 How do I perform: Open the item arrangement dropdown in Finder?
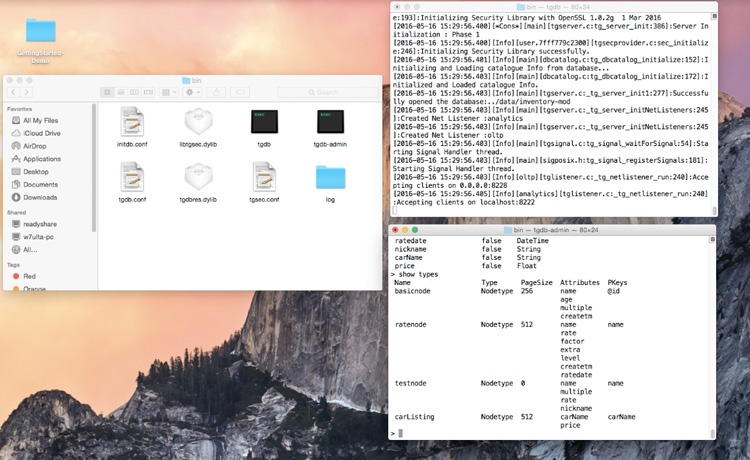coord(168,92)
